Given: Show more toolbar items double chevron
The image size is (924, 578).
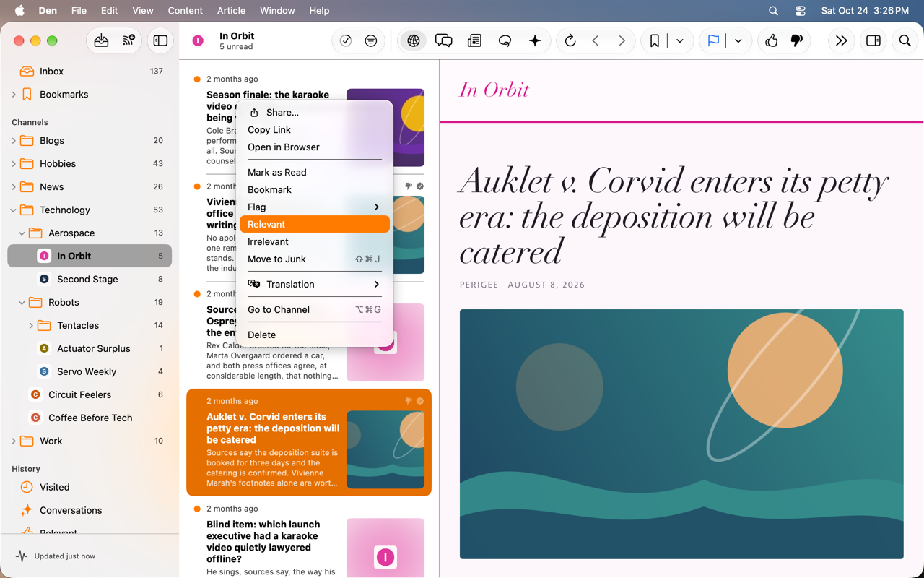Looking at the screenshot, I should [841, 41].
